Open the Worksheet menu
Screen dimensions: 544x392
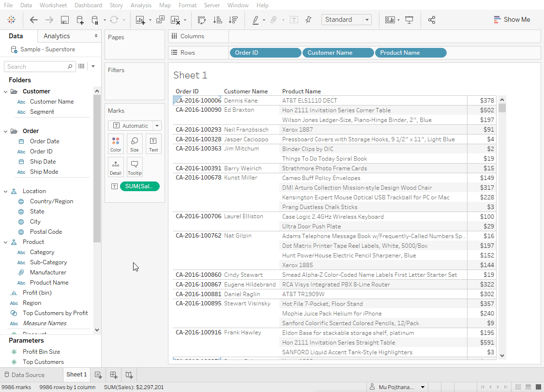[x=53, y=5]
